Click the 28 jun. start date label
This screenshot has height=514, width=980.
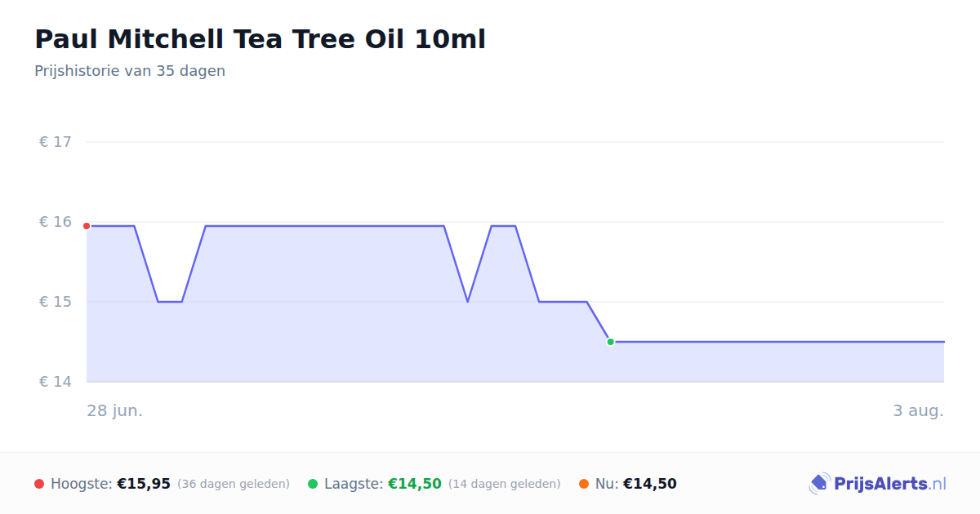[x=115, y=410]
